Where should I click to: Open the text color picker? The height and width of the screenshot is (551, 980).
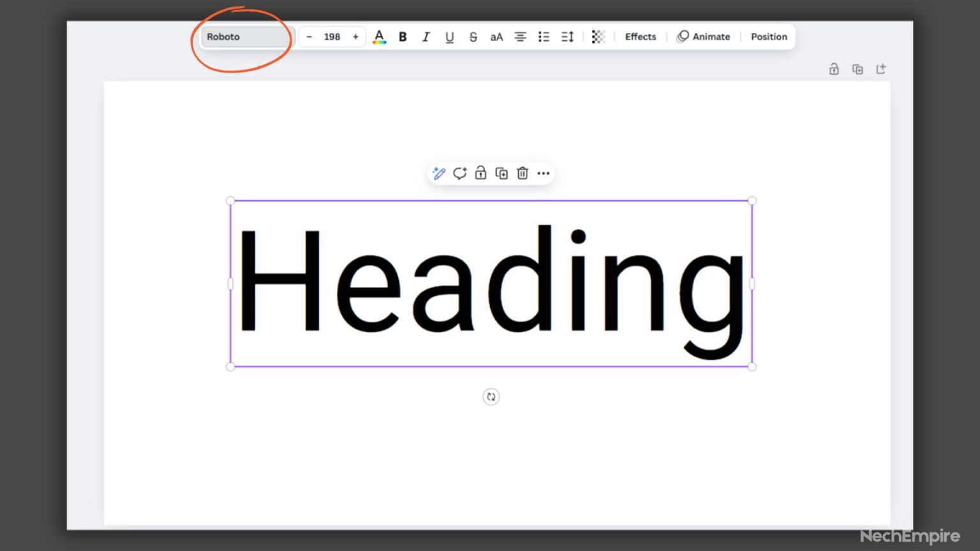click(x=379, y=37)
